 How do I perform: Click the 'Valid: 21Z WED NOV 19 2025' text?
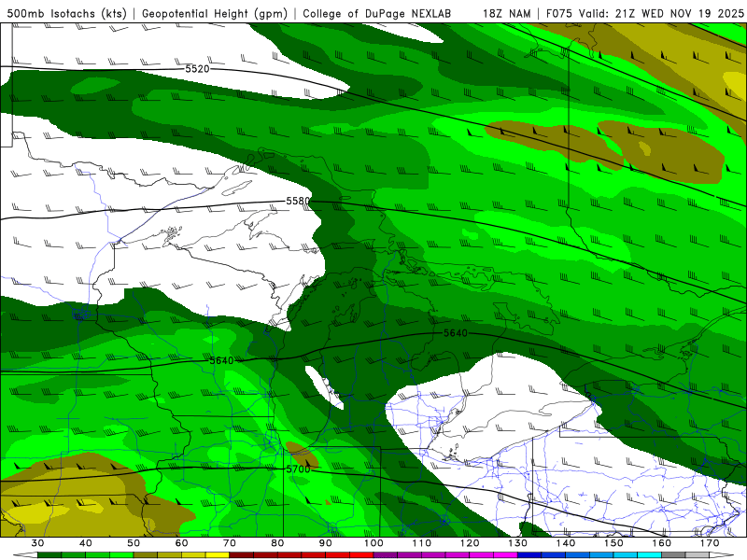[x=661, y=13]
